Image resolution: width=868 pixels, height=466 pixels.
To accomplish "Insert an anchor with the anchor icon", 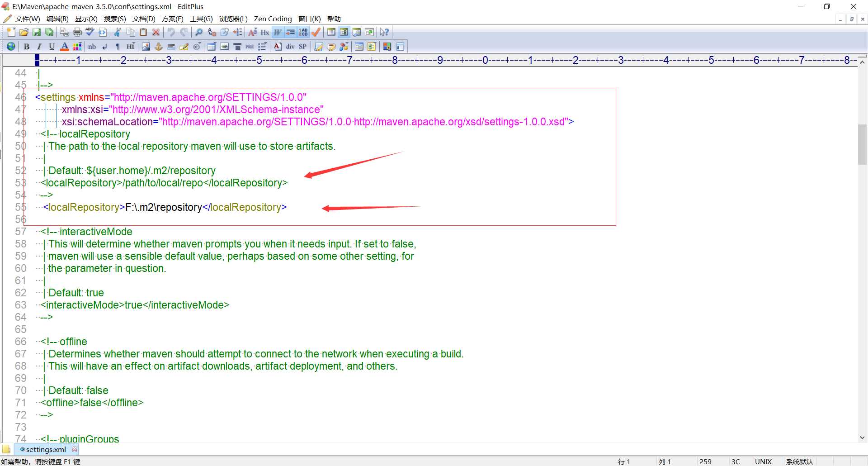I will (x=159, y=46).
